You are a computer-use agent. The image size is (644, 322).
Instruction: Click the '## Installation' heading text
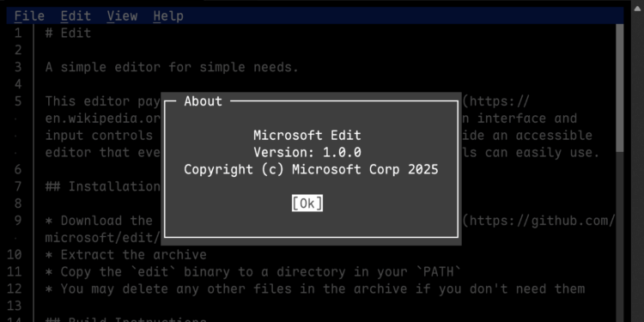102,186
